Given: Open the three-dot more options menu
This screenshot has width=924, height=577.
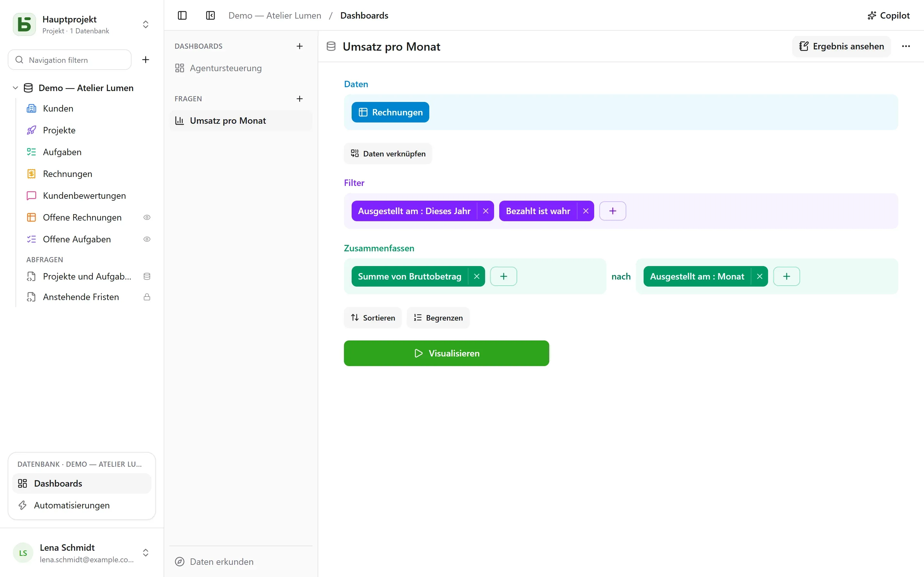Looking at the screenshot, I should pos(906,46).
